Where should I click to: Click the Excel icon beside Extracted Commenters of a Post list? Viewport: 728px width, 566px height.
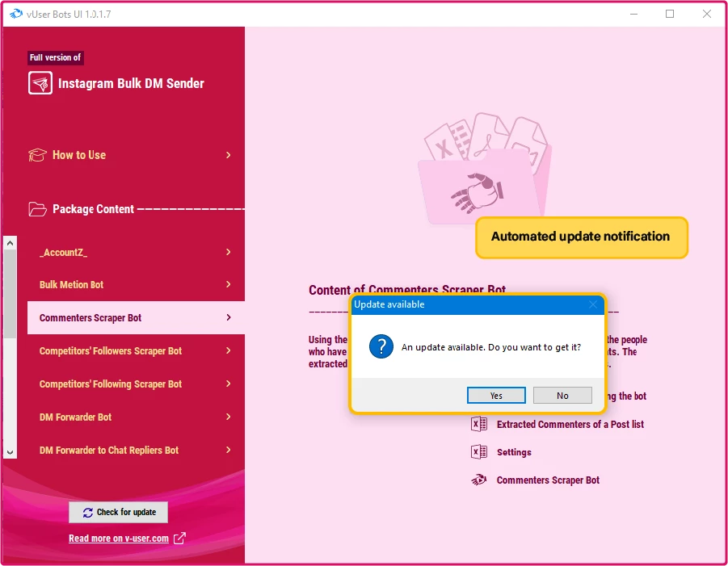(x=479, y=424)
